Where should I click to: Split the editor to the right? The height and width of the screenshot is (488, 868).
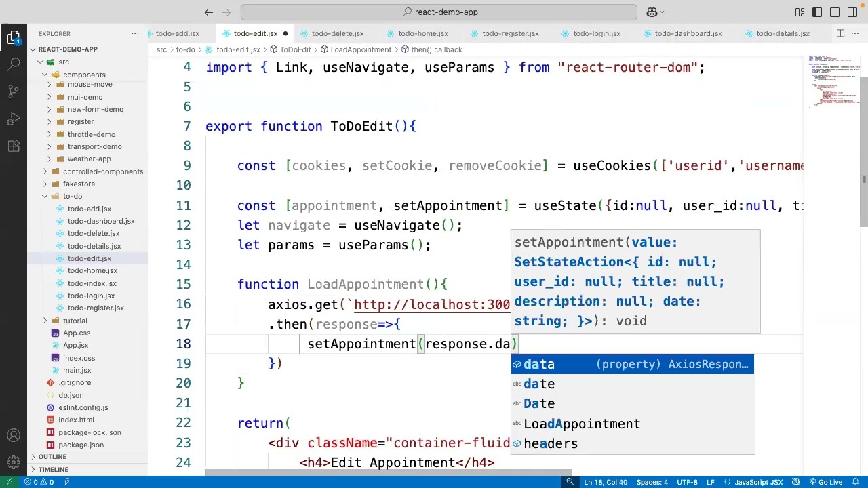[x=840, y=33]
